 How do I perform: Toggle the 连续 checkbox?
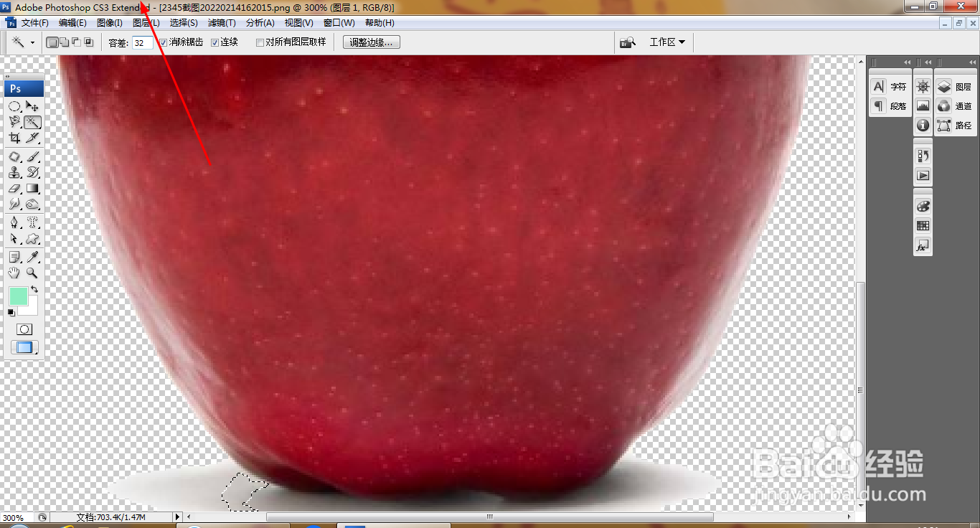(215, 42)
